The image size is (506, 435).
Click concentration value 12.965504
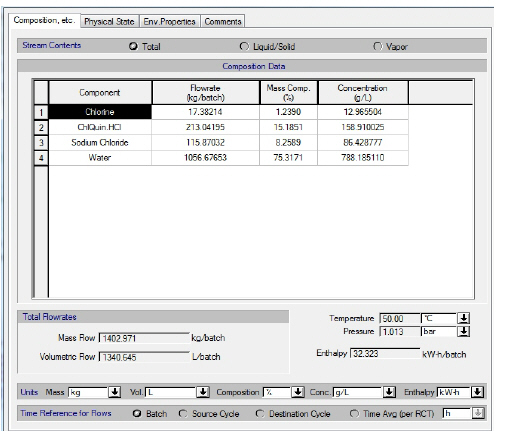[x=363, y=112]
